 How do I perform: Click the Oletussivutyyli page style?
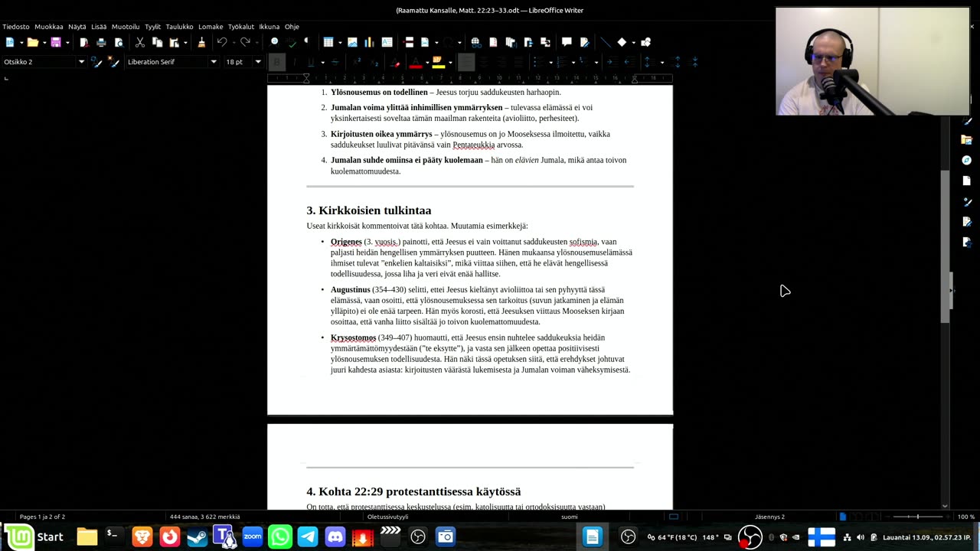(x=388, y=517)
